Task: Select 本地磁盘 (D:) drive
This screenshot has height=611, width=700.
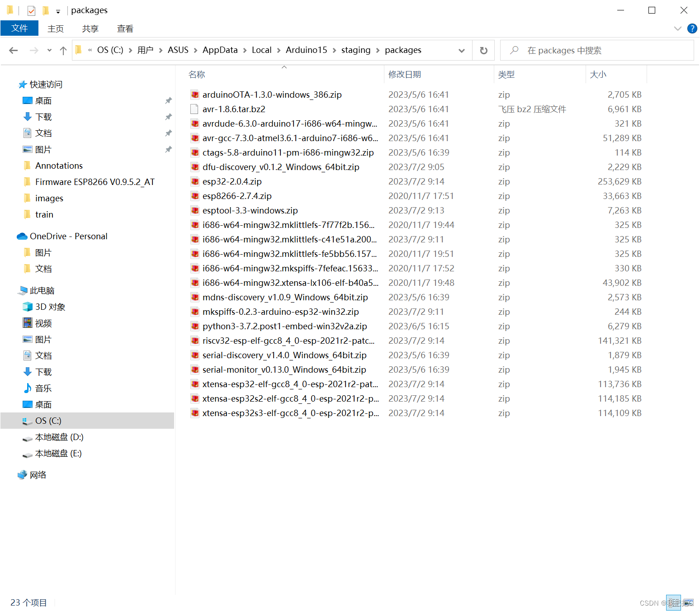Action: [x=59, y=437]
